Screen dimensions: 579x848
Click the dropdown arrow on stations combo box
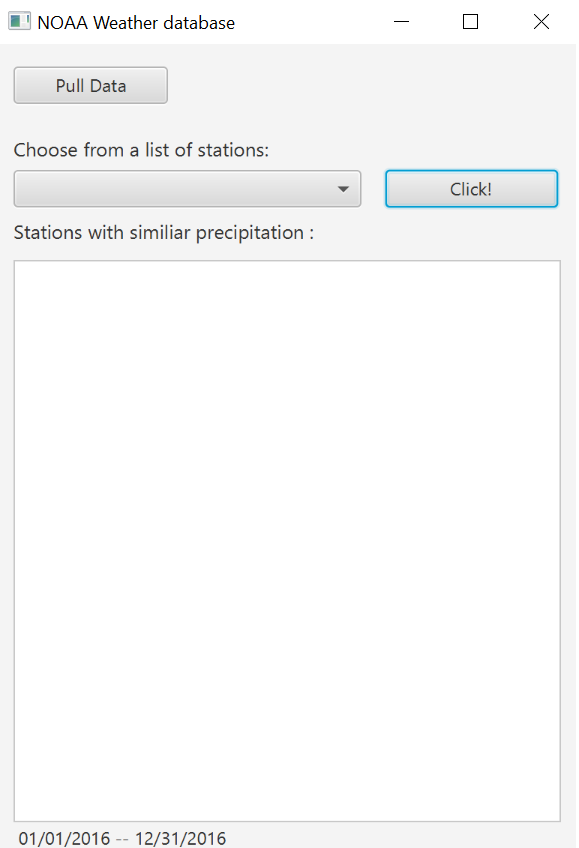(344, 188)
